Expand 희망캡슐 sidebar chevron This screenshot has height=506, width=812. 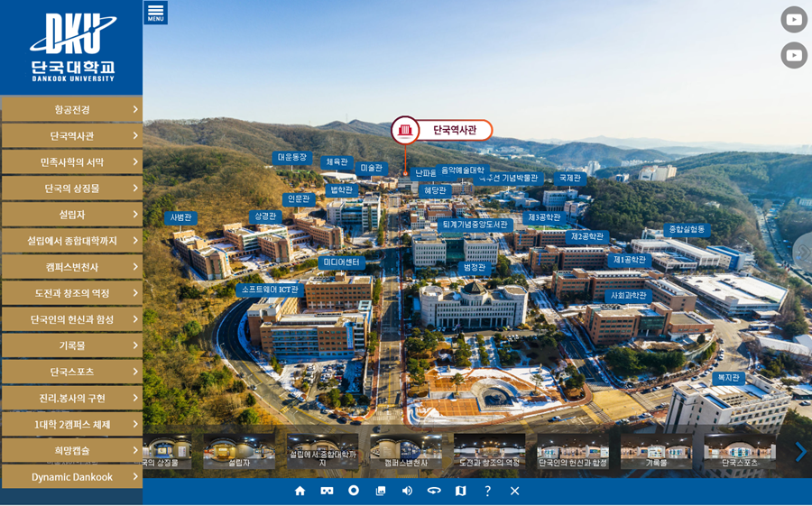tap(135, 451)
